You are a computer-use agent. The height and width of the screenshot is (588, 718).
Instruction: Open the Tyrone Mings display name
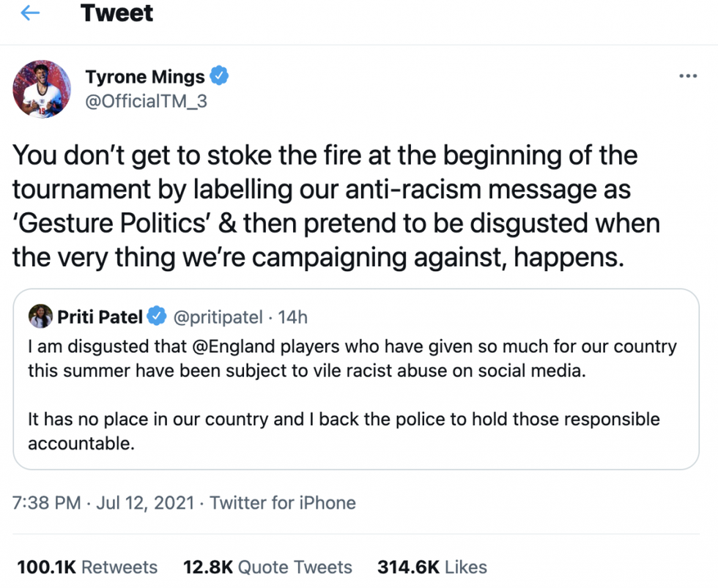click(x=145, y=76)
